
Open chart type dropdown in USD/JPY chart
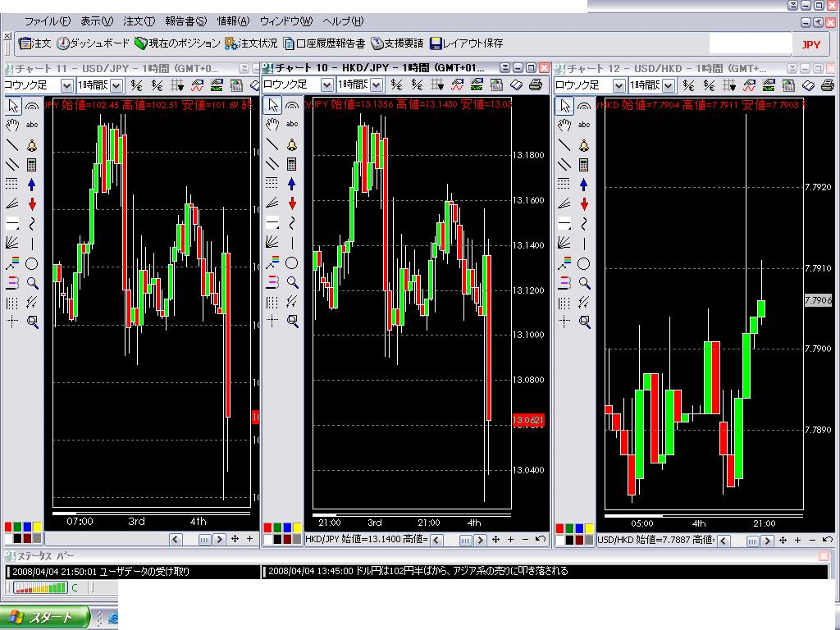[66, 85]
